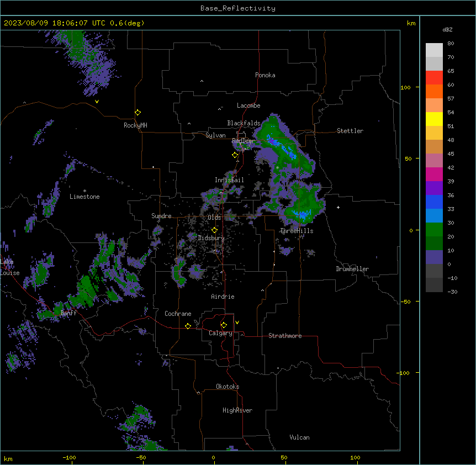Click the 100 tick label on right axis
This screenshot has width=476, height=465.
(x=405, y=87)
